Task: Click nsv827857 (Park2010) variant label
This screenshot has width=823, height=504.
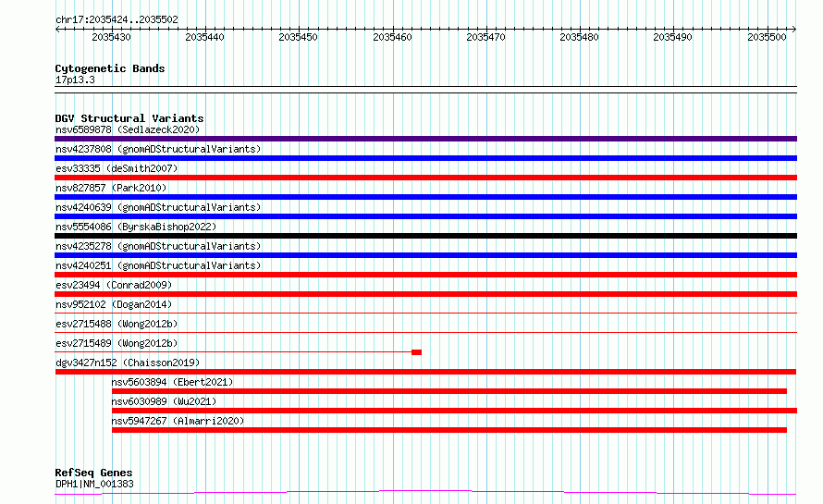Action: (111, 188)
